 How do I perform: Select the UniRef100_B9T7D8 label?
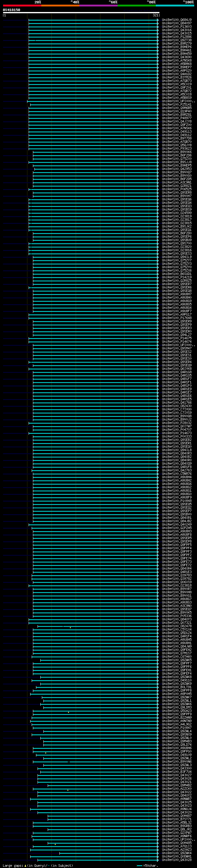click(x=177, y=139)
